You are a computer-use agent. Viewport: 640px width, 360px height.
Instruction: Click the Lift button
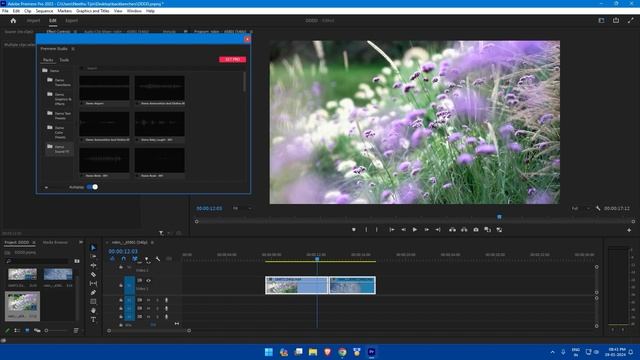coord(452,230)
